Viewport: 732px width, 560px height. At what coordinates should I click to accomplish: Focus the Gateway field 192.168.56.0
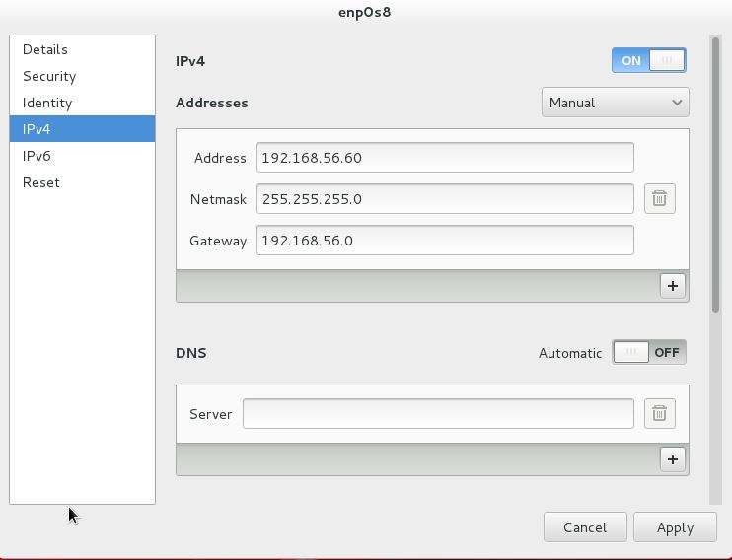(445, 241)
